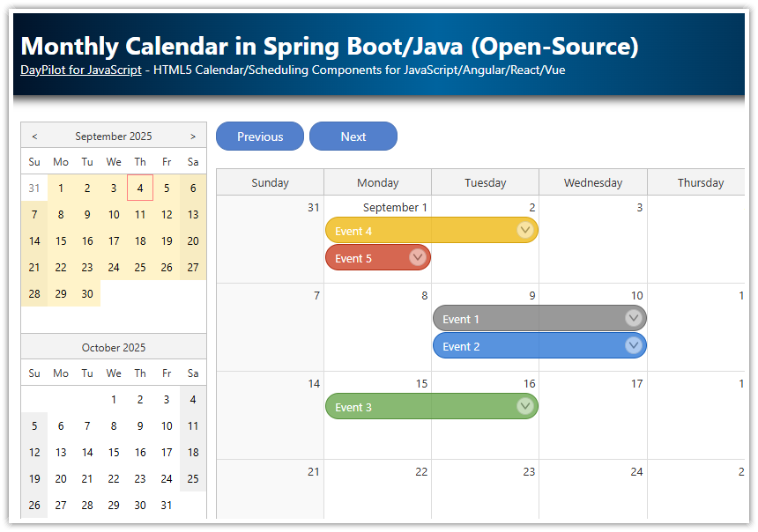The image size is (758, 532).
Task: Open Event 3 chevron icon
Action: pyautogui.click(x=525, y=407)
